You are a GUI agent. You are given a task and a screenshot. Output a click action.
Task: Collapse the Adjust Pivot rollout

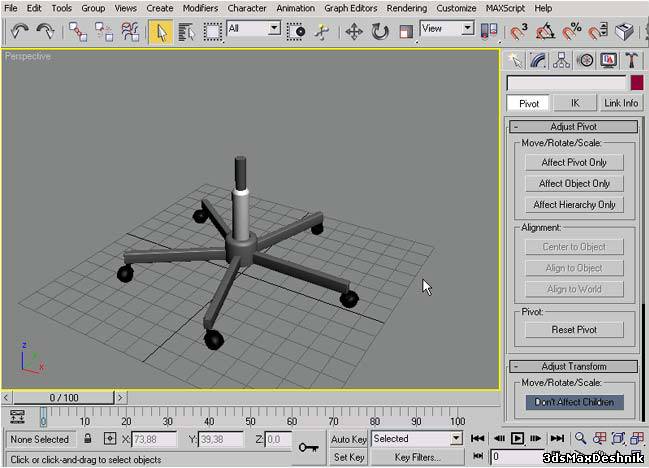pyautogui.click(x=573, y=127)
